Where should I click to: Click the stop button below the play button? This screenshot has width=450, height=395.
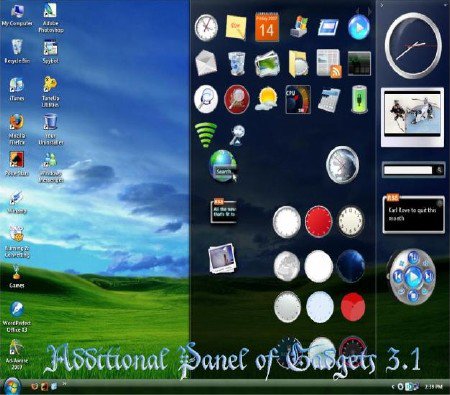click(x=412, y=295)
